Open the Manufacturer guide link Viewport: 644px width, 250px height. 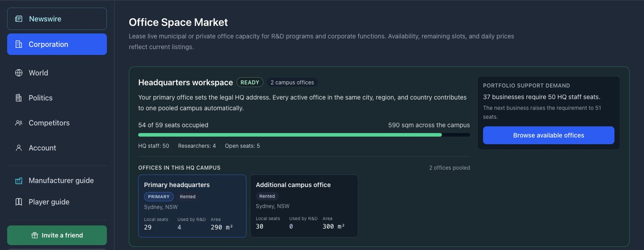point(57,180)
